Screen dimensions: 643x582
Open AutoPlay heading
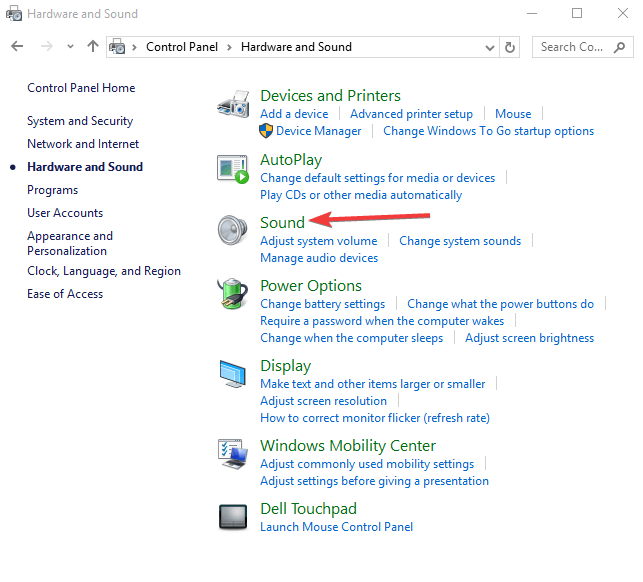coord(291,160)
